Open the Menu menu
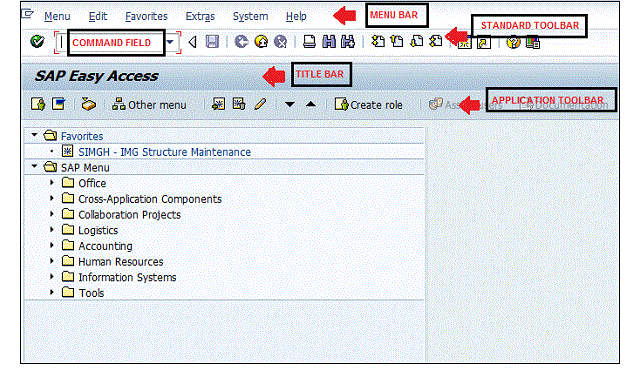This screenshot has width=641, height=370. pyautogui.click(x=57, y=16)
